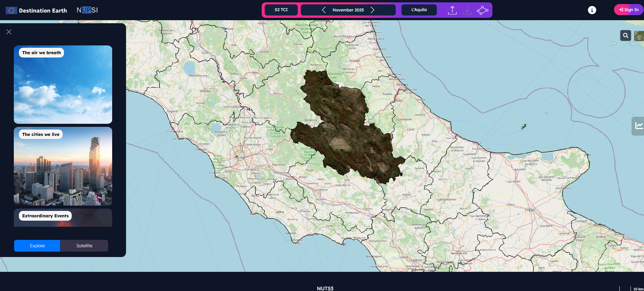The height and width of the screenshot is (291, 644).
Task: Advance to the month after November 2025
Action: [373, 10]
